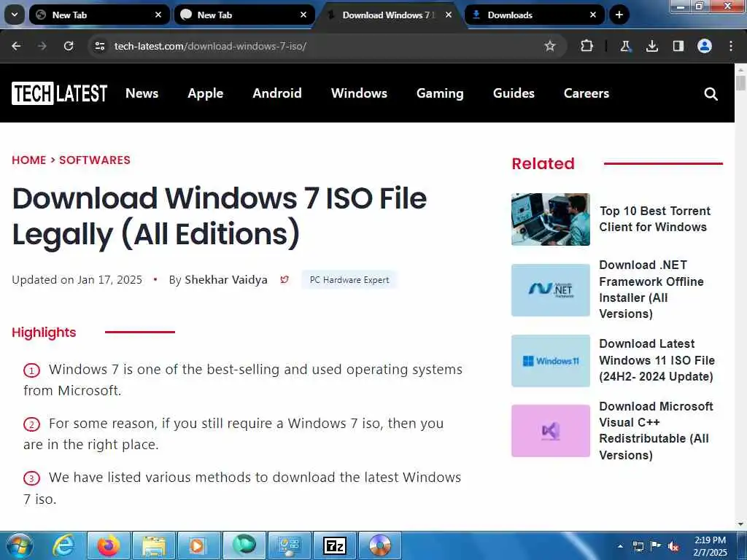Open the News menu item
Image resolution: width=747 pixels, height=560 pixels.
[x=142, y=93]
